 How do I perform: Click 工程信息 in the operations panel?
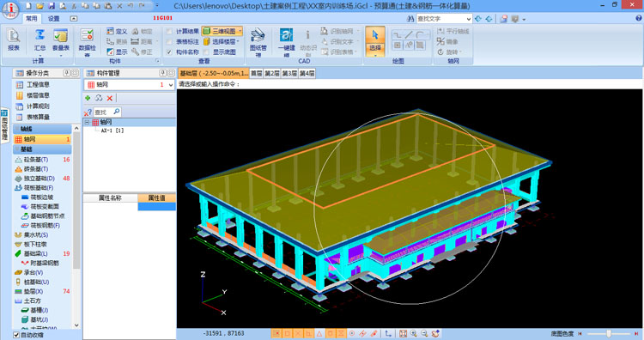click(38, 85)
